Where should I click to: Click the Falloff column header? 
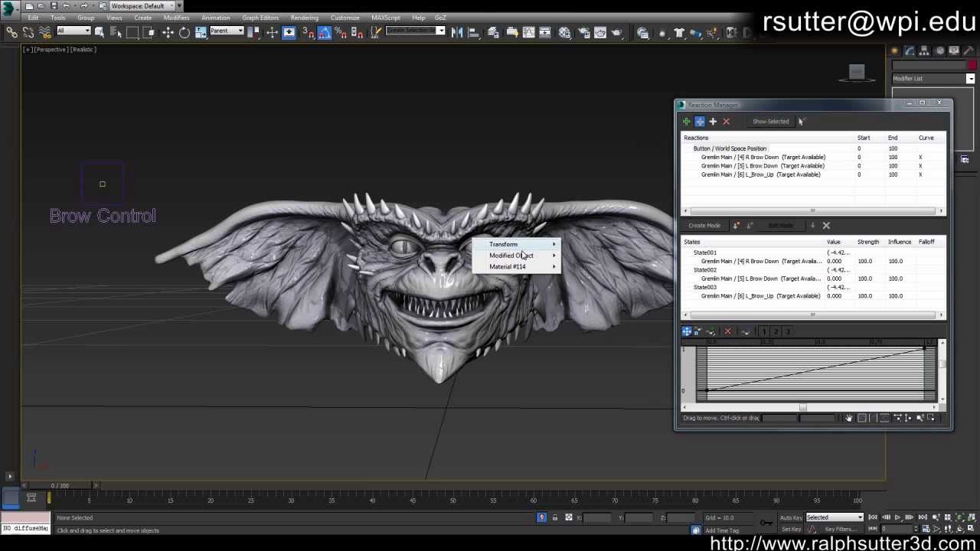926,242
